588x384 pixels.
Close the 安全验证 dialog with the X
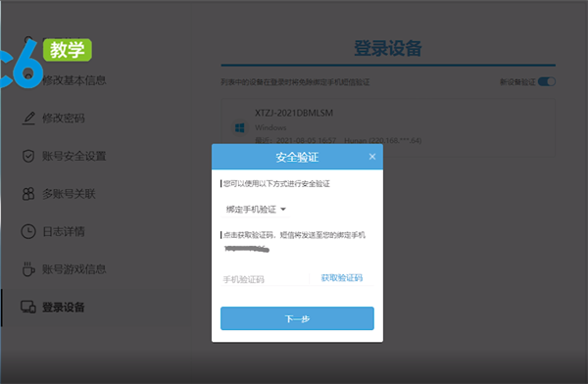[x=372, y=157]
